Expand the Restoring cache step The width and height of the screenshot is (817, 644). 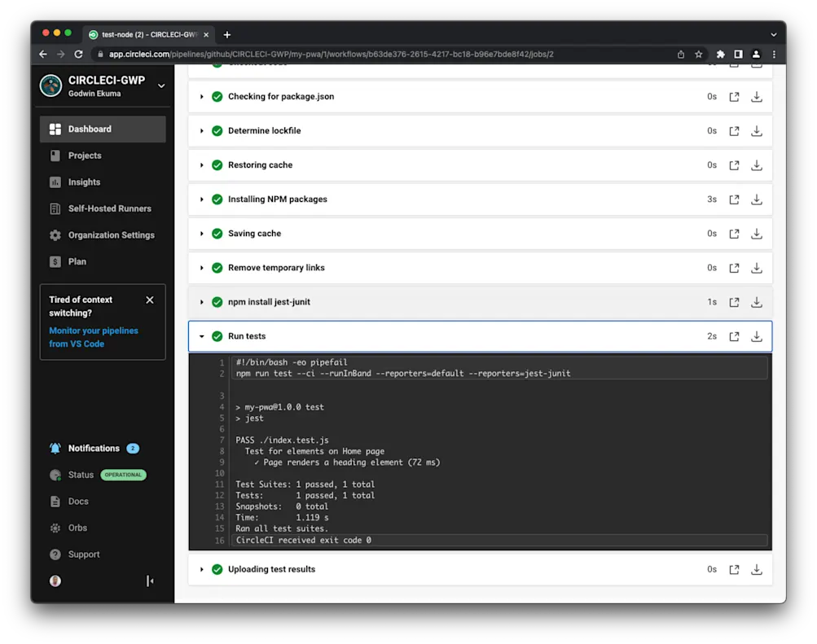[202, 165]
